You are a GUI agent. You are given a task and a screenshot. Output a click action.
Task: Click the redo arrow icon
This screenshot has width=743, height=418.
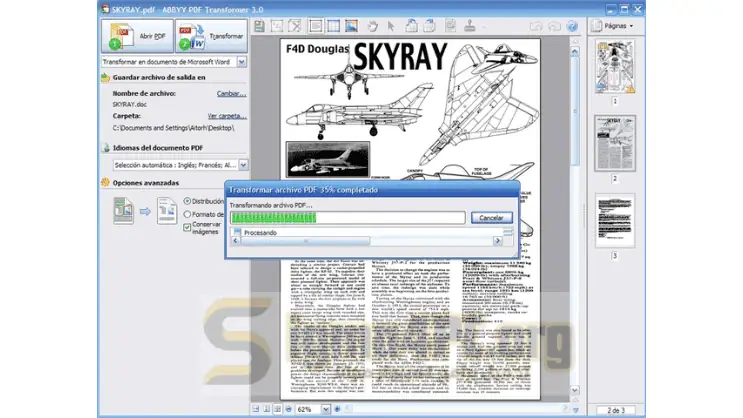point(554,27)
